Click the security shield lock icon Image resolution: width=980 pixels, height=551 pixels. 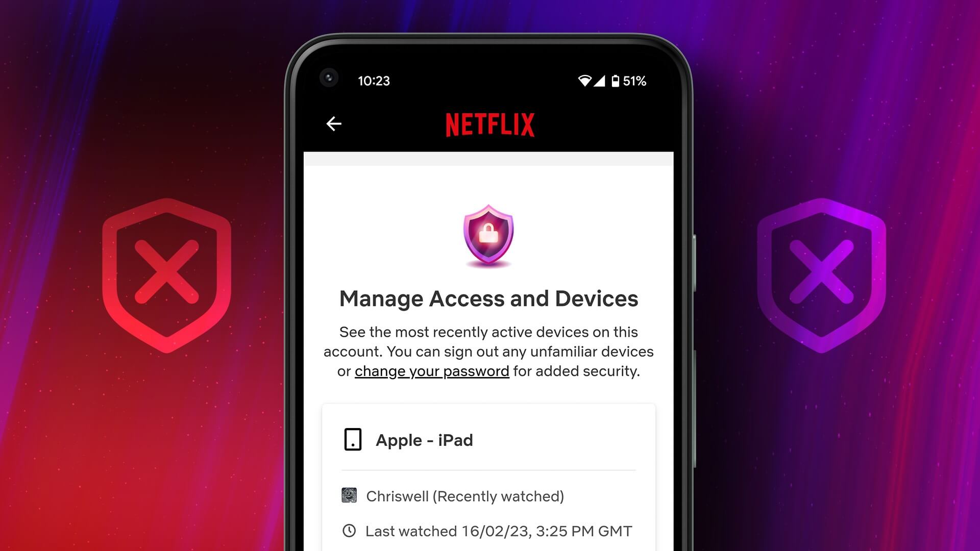(x=488, y=235)
